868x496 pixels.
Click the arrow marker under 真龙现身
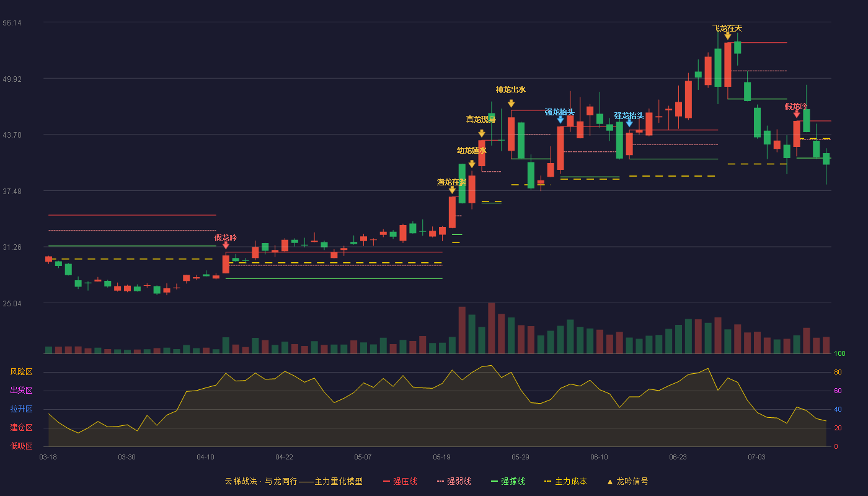(x=482, y=133)
